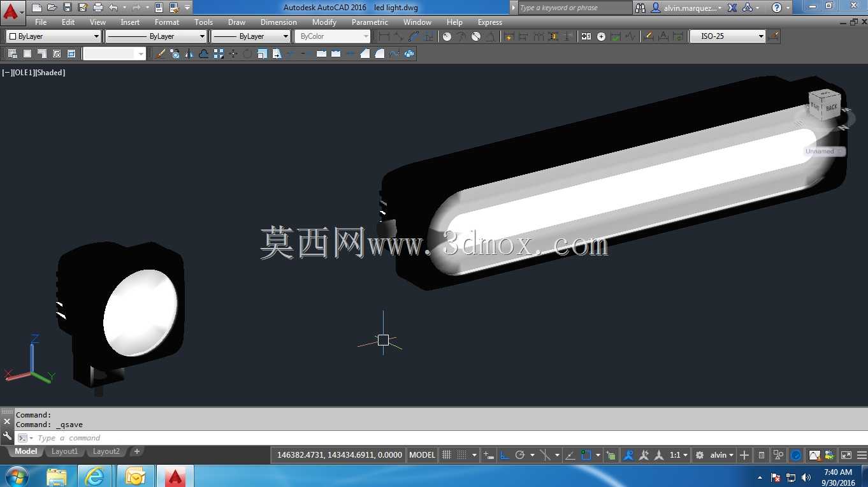Screen dimensions: 868x487
Task: Open the layer color ByLayer dropdown
Action: [x=54, y=36]
